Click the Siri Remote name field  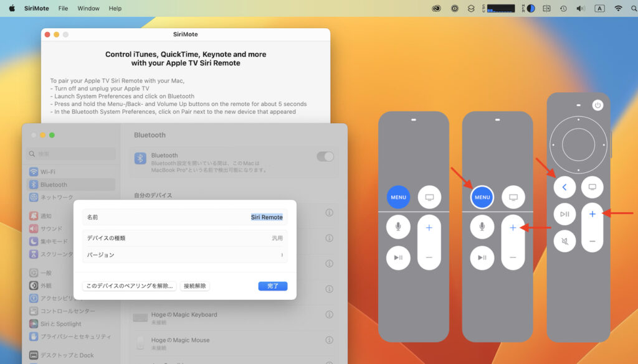pos(267,217)
